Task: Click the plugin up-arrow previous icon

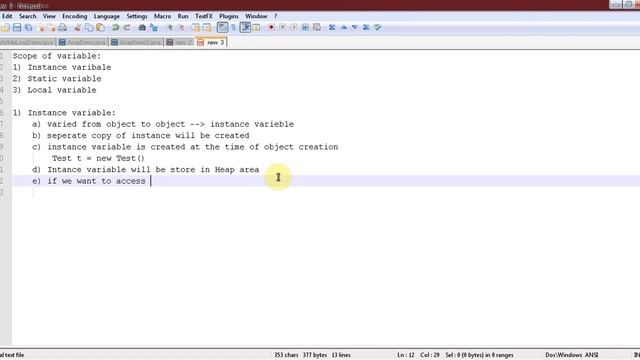Action: tap(344, 27)
